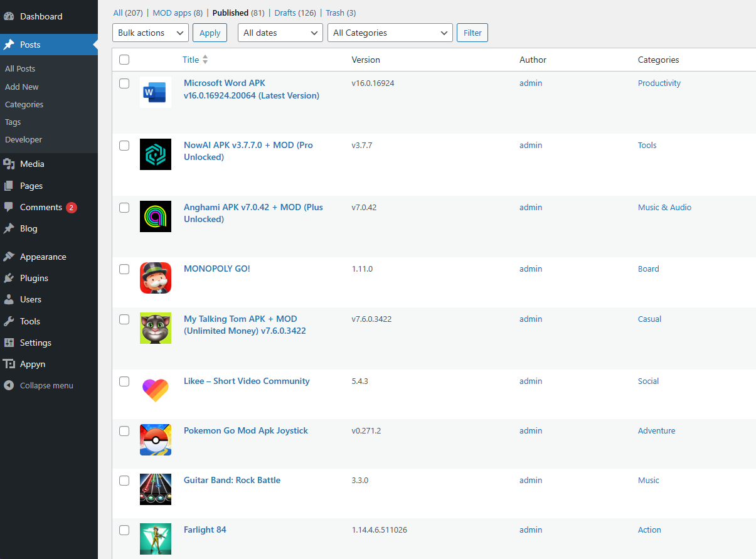Click the Collapse menu arrow icon
The width and height of the screenshot is (756, 559).
click(x=9, y=385)
